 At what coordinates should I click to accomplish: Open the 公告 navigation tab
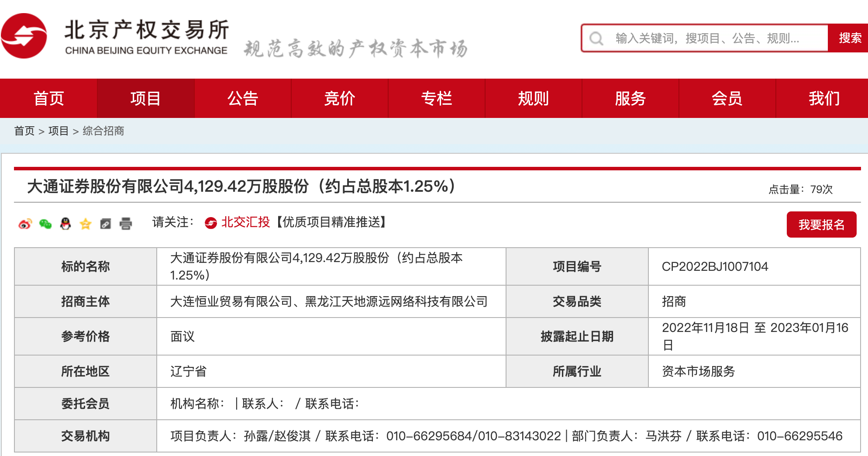click(x=242, y=98)
